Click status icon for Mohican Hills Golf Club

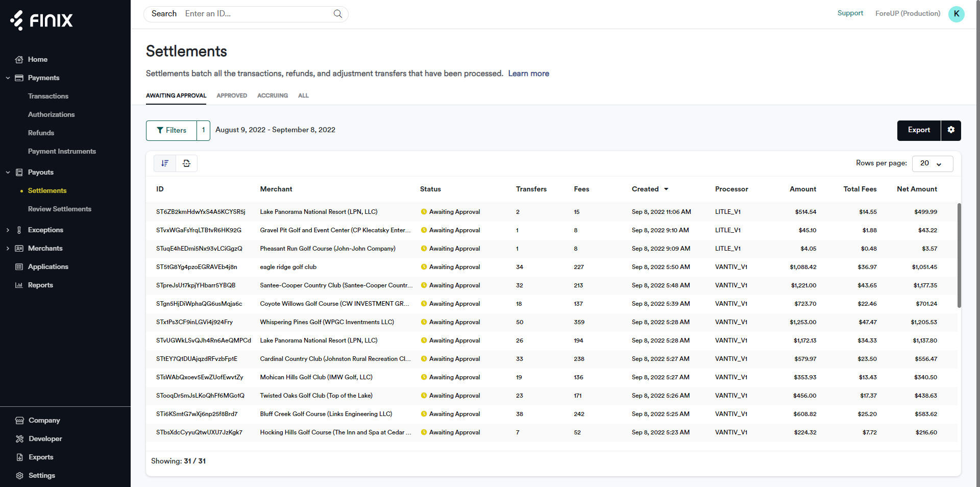[424, 377]
